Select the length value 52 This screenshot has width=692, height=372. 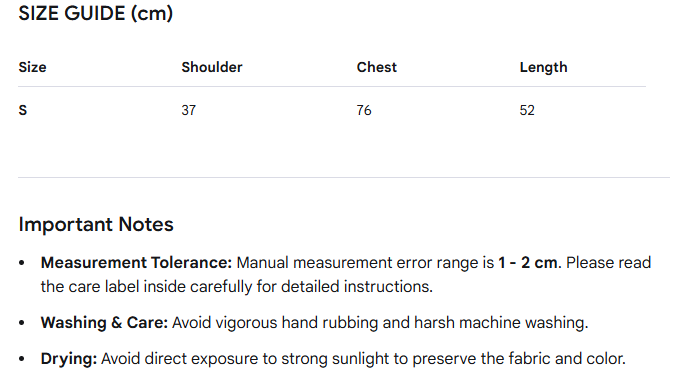point(527,110)
